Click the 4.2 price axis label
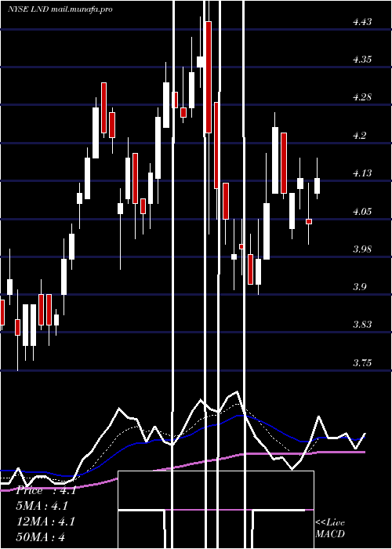The width and height of the screenshot is (392, 549). [359, 136]
